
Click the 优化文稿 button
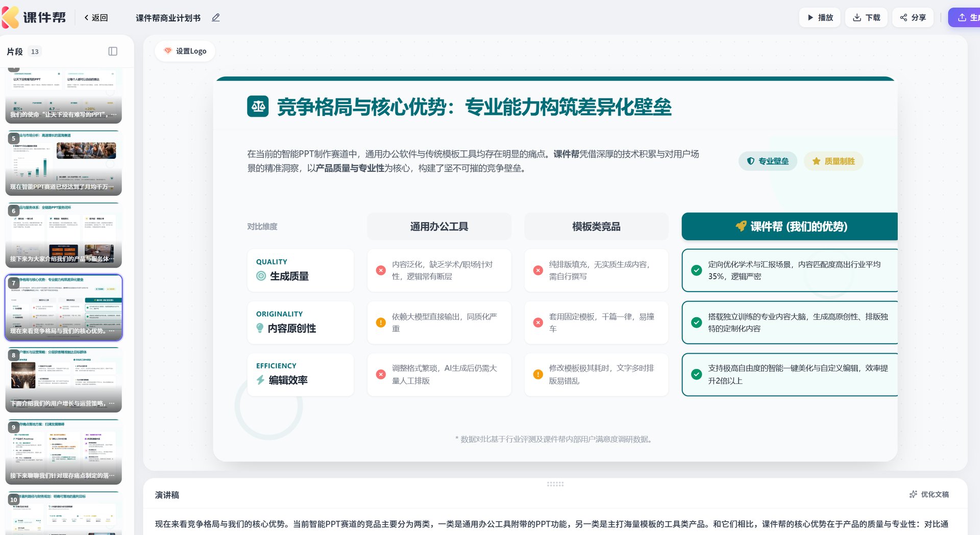pyautogui.click(x=929, y=494)
